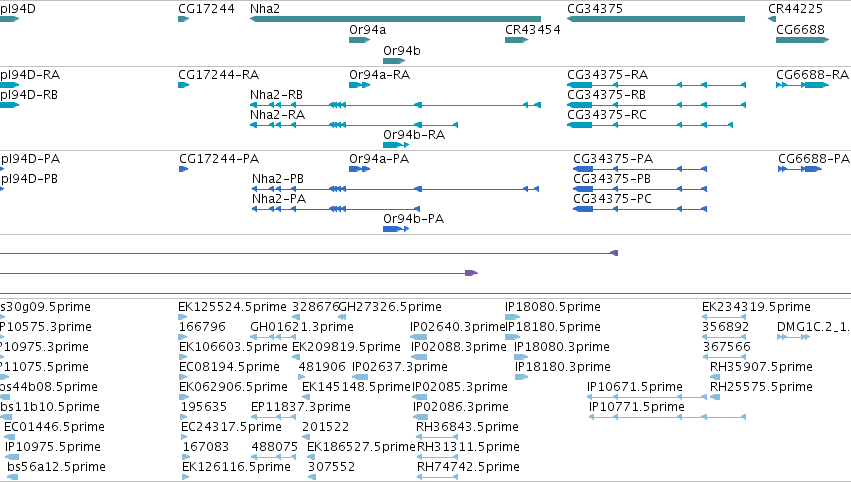Select the Nha2 gene label
The image size is (851, 482).
[x=265, y=9]
